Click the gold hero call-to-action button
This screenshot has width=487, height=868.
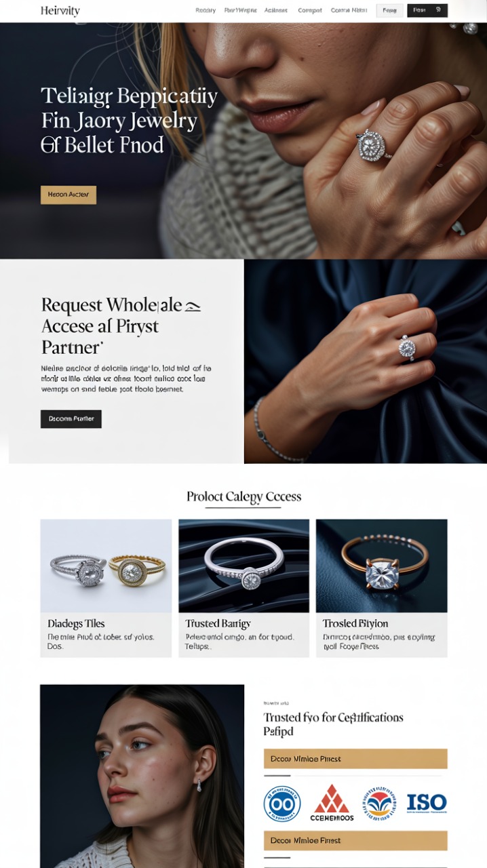(69, 195)
